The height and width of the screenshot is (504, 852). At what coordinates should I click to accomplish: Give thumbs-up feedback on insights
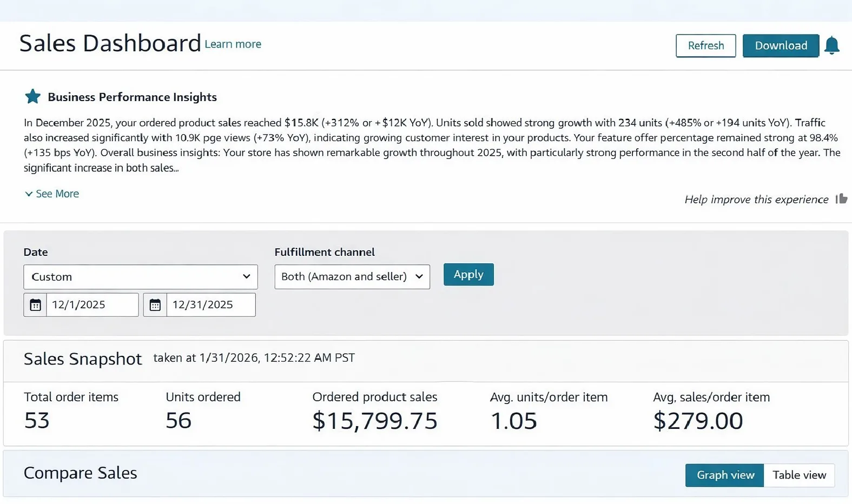[841, 199]
